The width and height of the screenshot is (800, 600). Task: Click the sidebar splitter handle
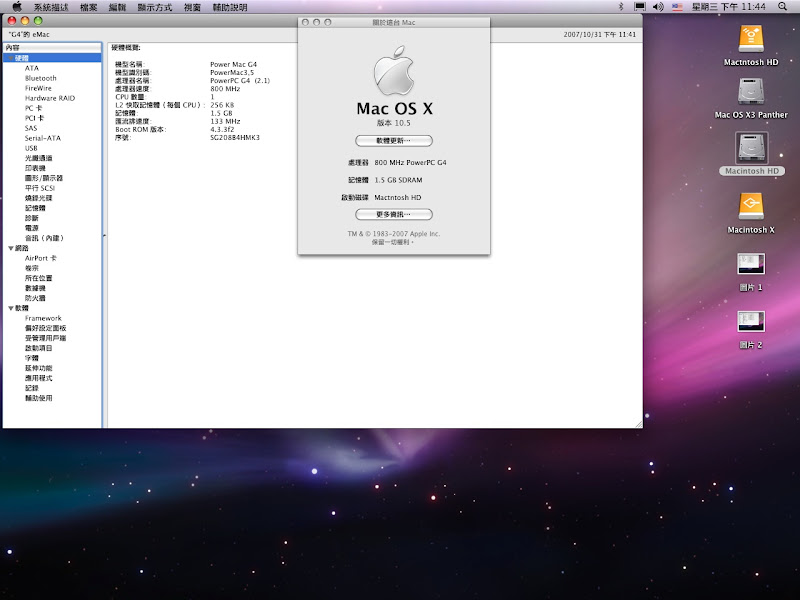point(105,236)
